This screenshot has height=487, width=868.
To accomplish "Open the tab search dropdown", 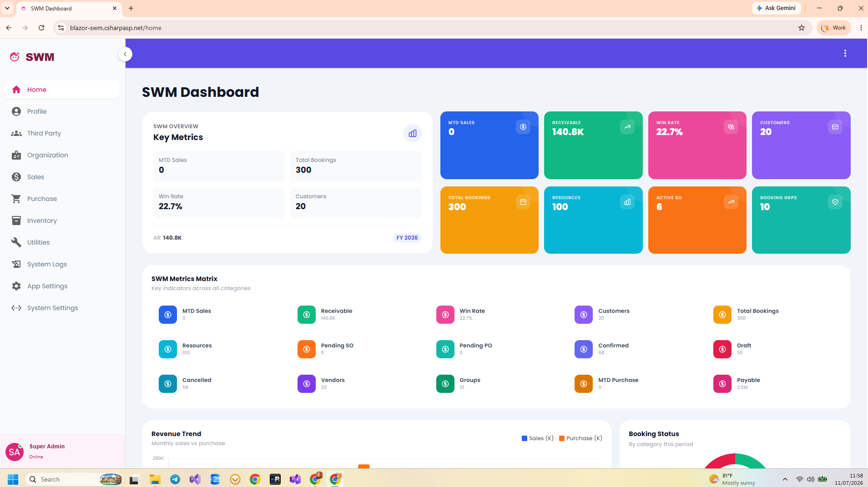I will click(x=7, y=8).
